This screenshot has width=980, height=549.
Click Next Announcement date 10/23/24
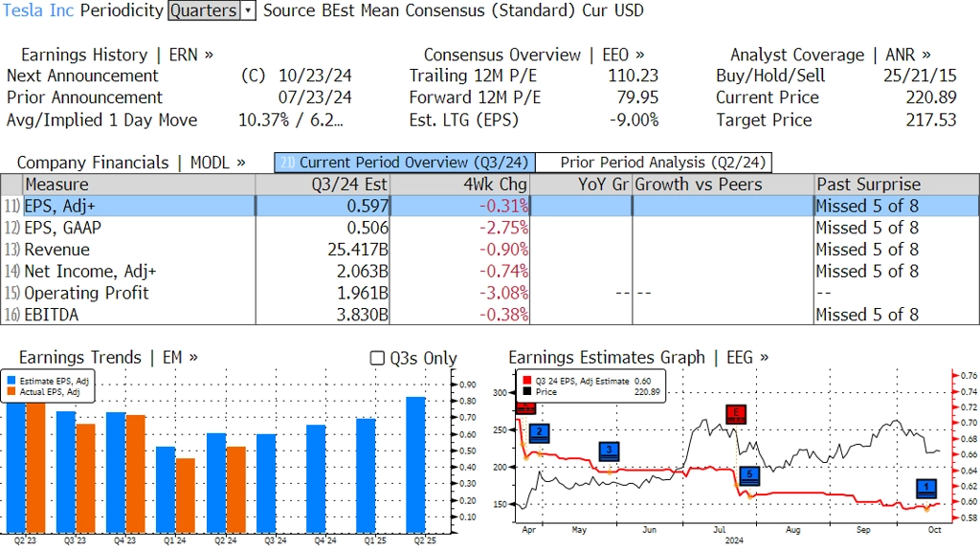point(315,76)
